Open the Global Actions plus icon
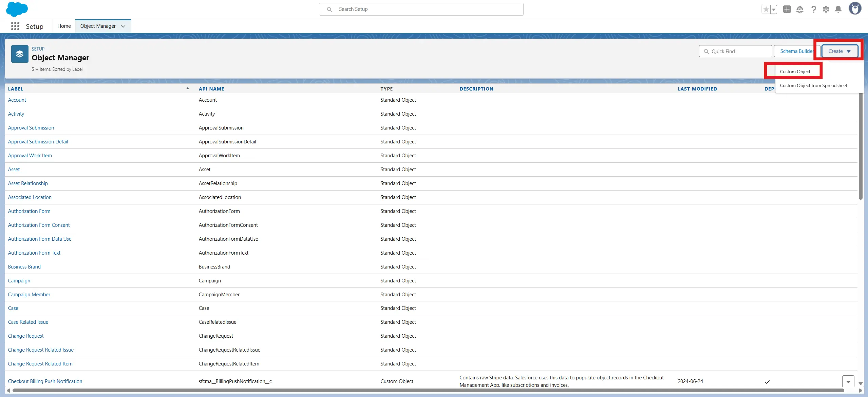Image resolution: width=868 pixels, height=397 pixels. point(787,9)
